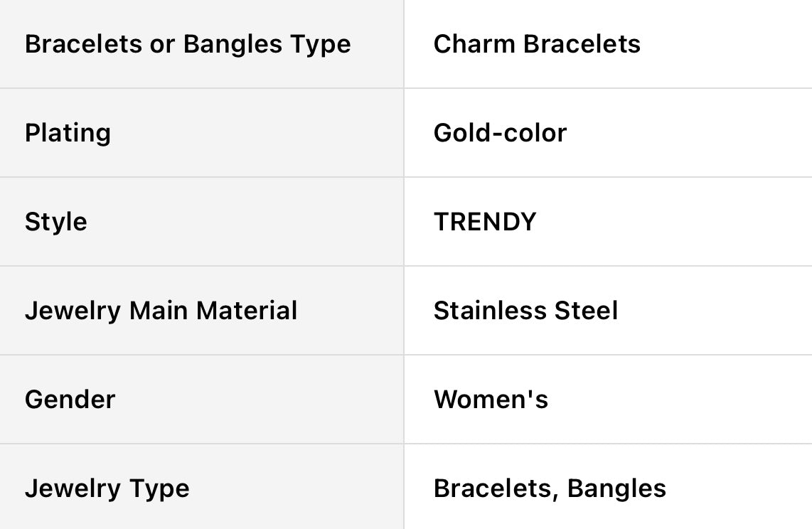Click the "Jewelry Main Material" label
The image size is (812, 529).
[x=161, y=311]
